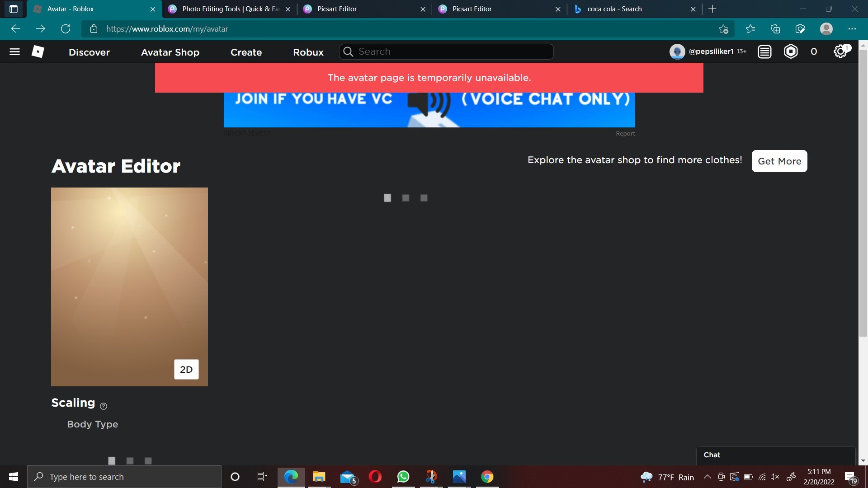The image size is (868, 488).
Task: Open the tab actions menu icon
Action: coord(14,9)
